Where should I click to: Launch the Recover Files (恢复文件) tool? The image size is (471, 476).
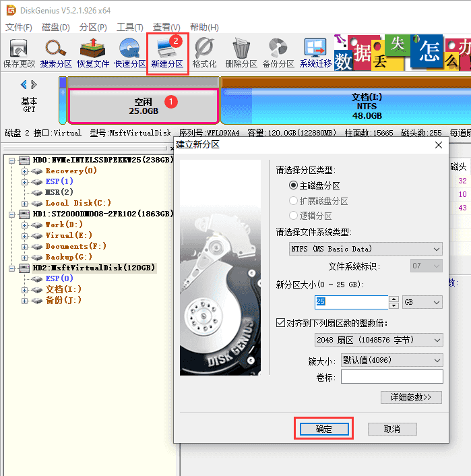(93, 53)
